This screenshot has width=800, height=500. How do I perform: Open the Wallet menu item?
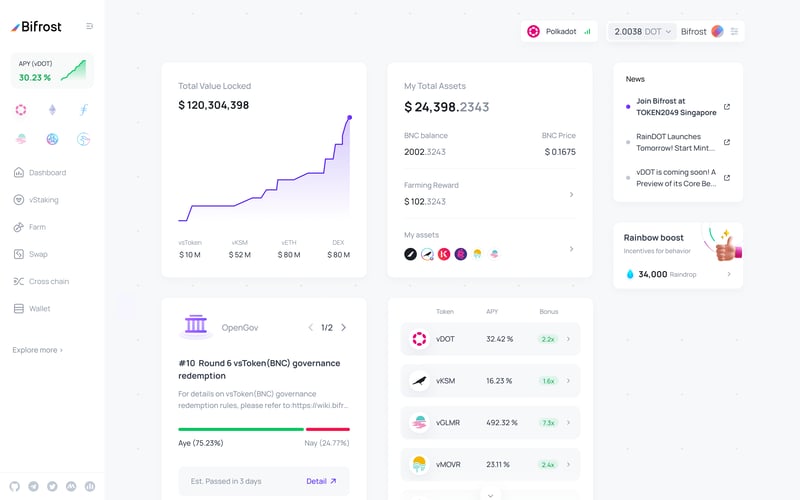tap(32, 309)
